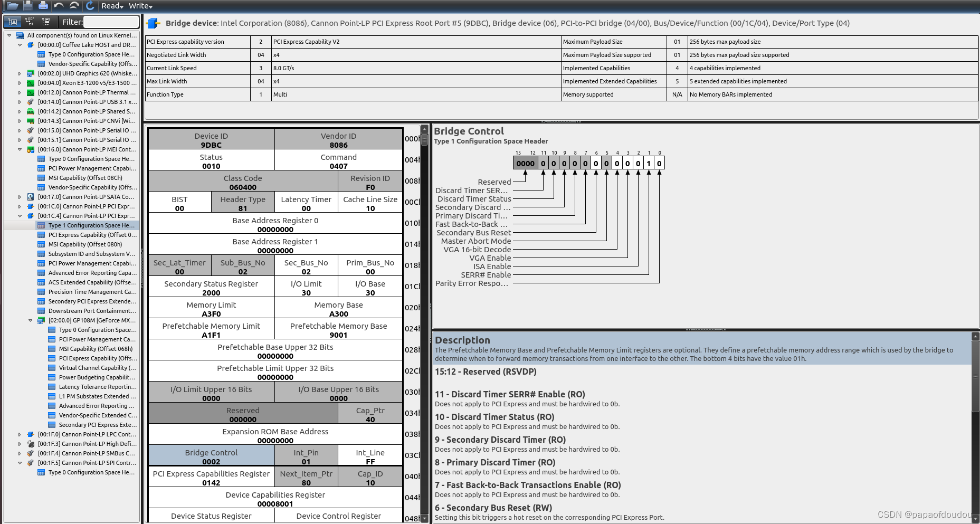Click the memory chip icon of [00:14.2]
Viewport: 980px width, 524px height.
point(31,111)
